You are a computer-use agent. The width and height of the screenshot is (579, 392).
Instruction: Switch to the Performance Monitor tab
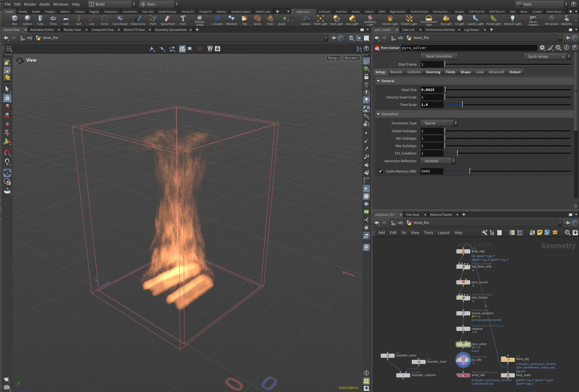(x=440, y=30)
